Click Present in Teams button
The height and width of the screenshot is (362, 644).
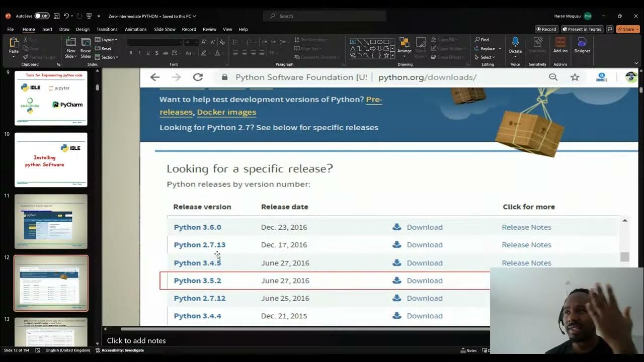582,29
